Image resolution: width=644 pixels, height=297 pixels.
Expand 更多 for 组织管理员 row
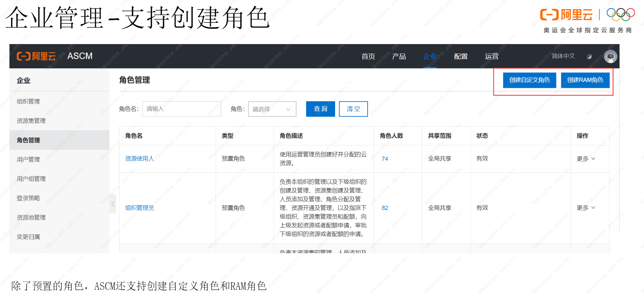(586, 208)
